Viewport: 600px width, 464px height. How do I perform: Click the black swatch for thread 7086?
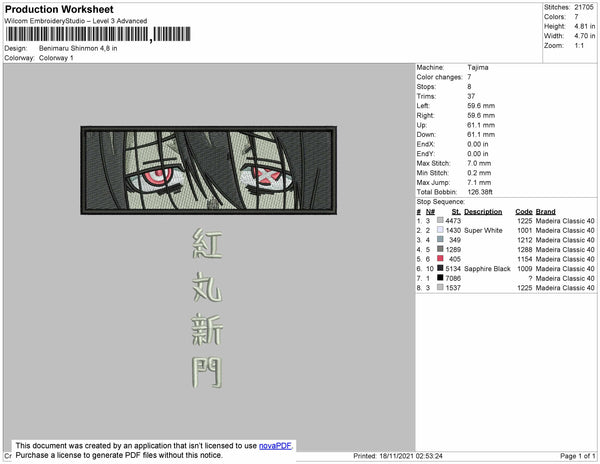point(440,277)
